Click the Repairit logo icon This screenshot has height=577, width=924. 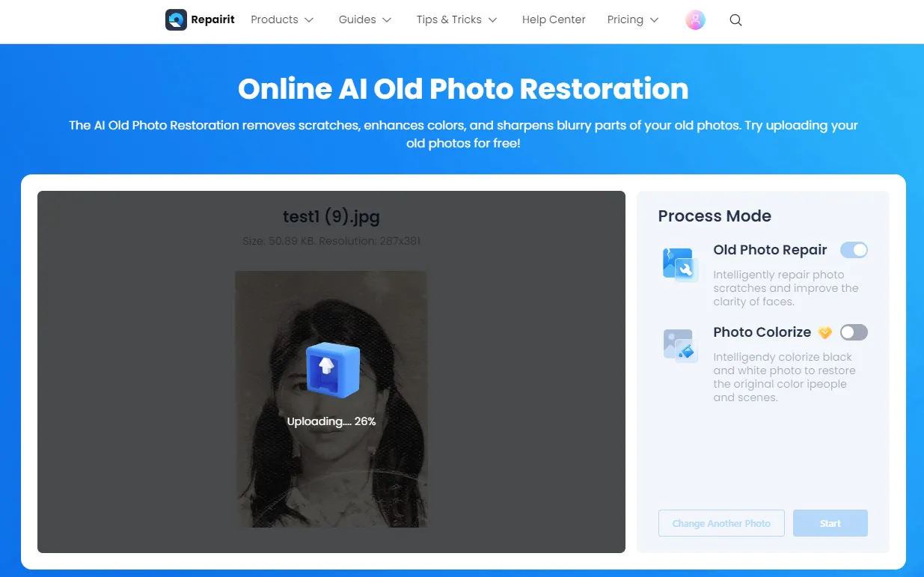click(176, 20)
